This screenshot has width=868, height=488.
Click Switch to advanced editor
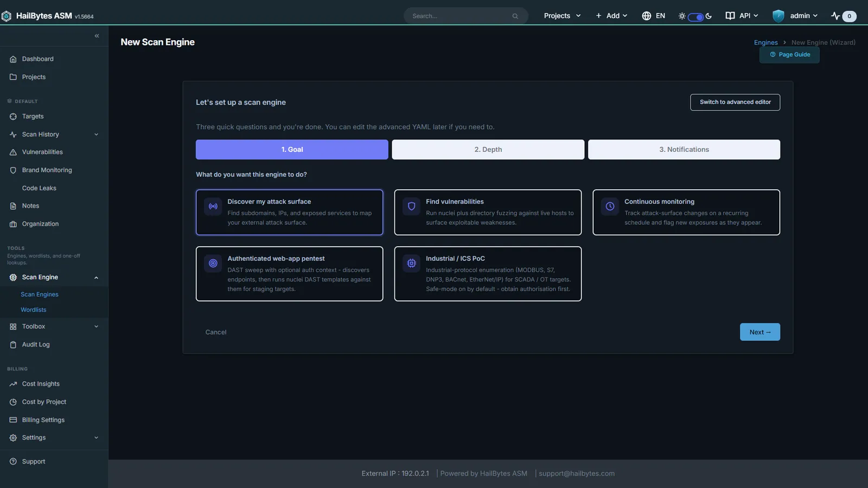(x=735, y=102)
